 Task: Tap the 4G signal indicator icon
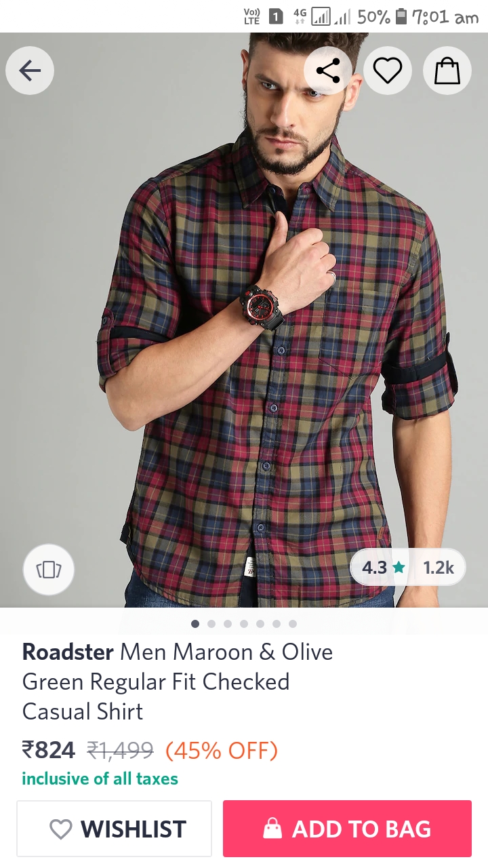coord(300,16)
